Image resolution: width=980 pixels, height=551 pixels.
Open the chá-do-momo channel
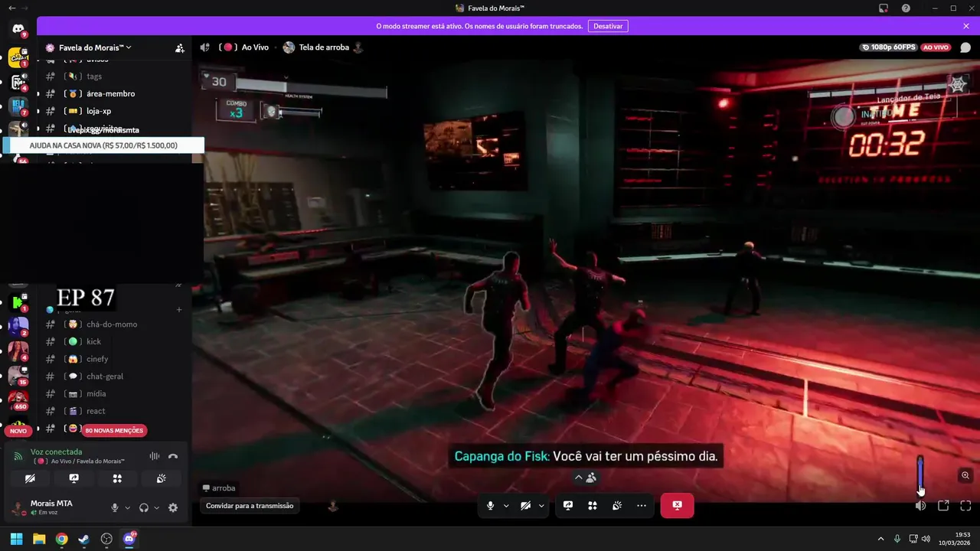click(113, 324)
